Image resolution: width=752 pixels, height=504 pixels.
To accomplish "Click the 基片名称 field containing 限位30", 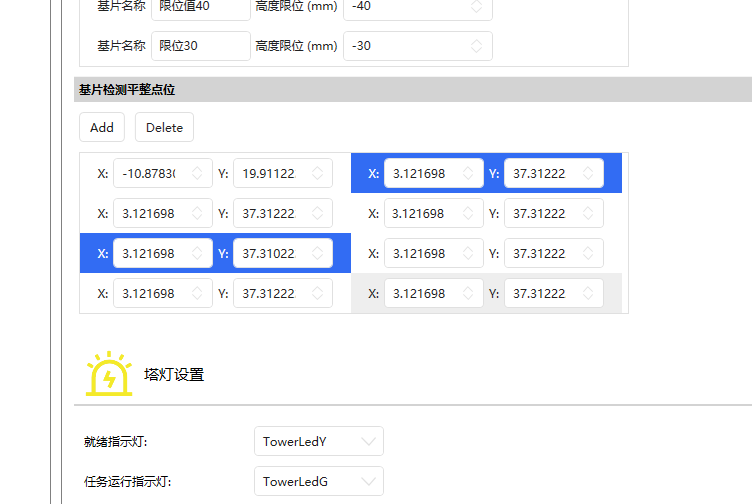I will tap(200, 46).
